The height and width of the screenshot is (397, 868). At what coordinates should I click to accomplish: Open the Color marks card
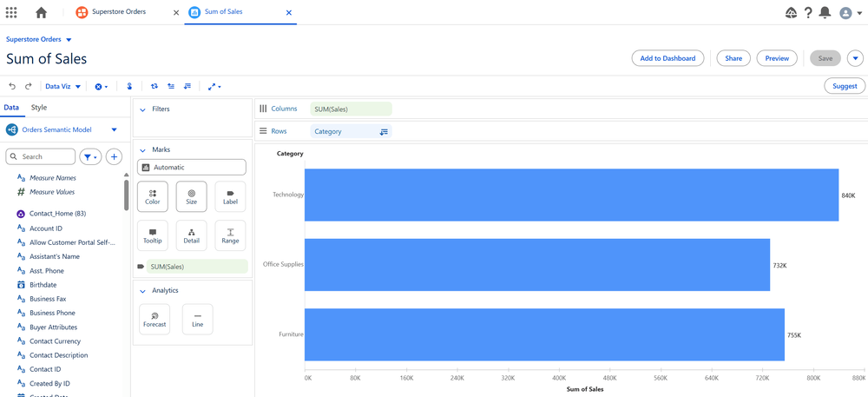click(x=153, y=197)
